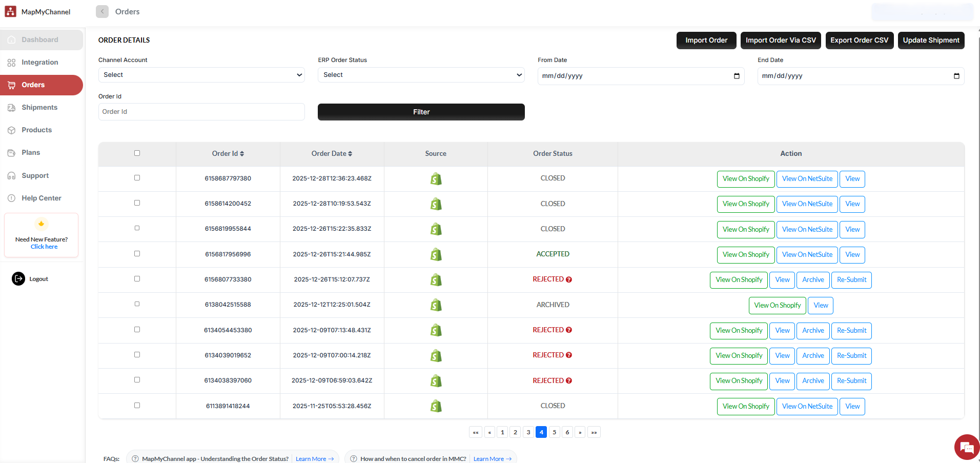This screenshot has height=463, width=980.
Task: Click the back arrow beside Orders title
Action: [102, 11]
